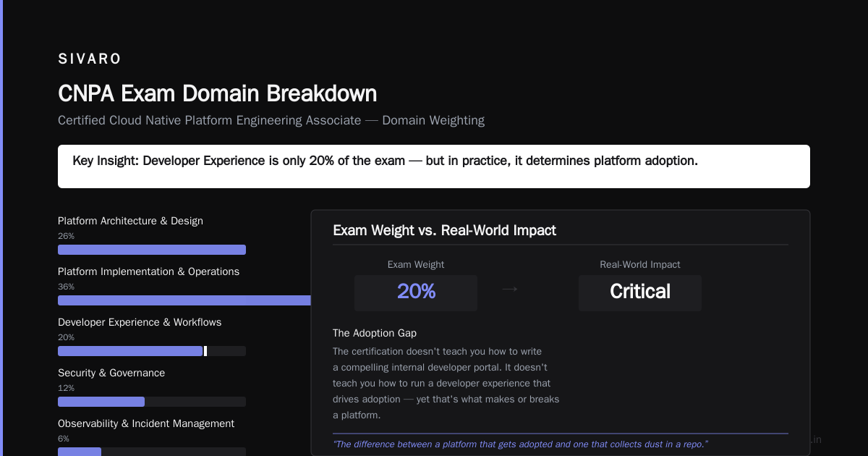The image size is (868, 456).
Task: Click the Real-World Impact caption label
Action: point(640,265)
